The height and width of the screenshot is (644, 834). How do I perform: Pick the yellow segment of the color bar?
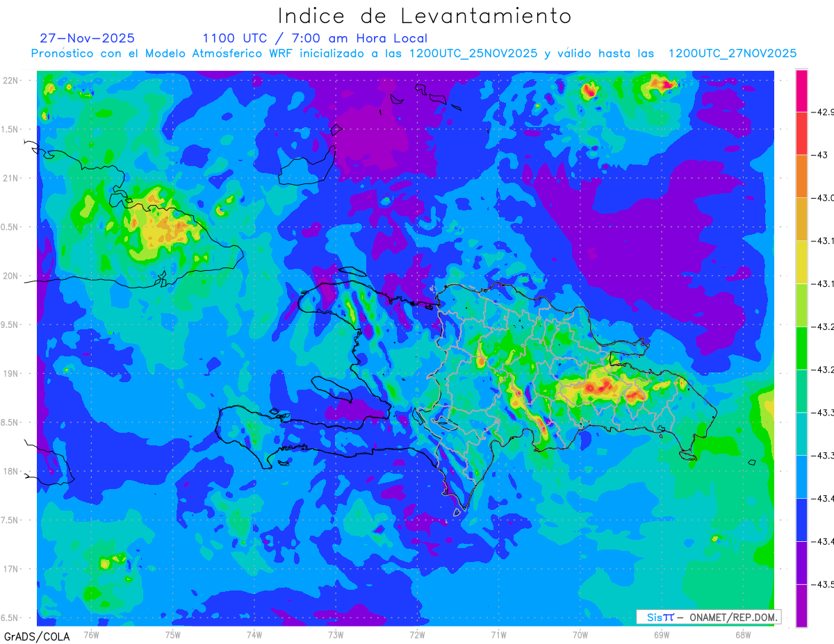pyautogui.click(x=801, y=262)
